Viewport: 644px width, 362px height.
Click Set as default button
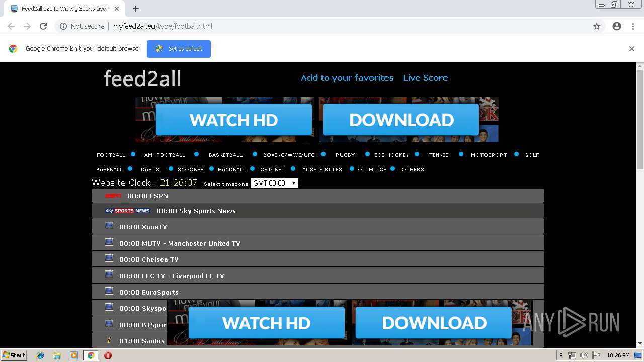179,49
